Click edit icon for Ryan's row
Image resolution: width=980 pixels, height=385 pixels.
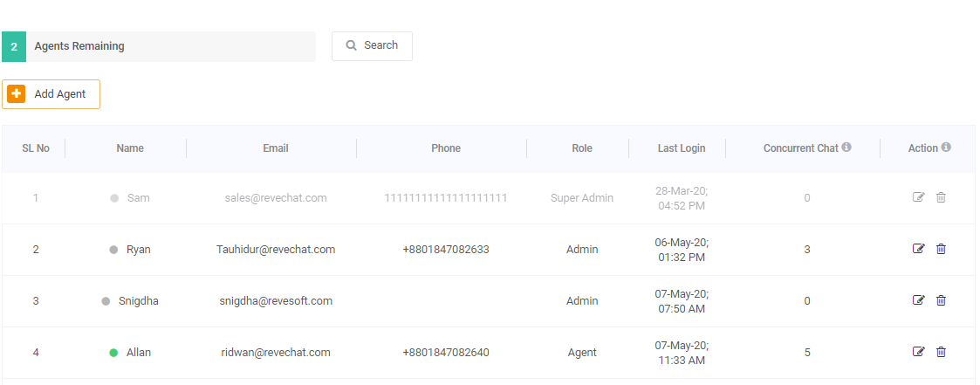pyautogui.click(x=918, y=249)
